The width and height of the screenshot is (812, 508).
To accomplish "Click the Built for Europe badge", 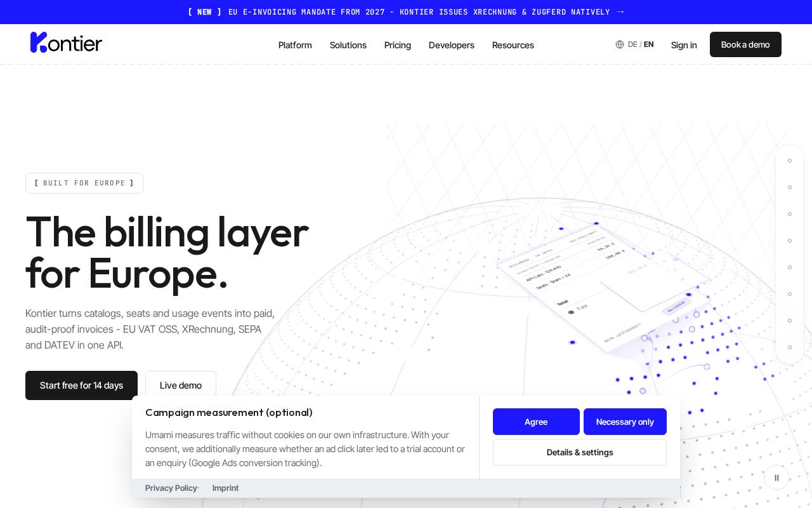I will tap(84, 183).
